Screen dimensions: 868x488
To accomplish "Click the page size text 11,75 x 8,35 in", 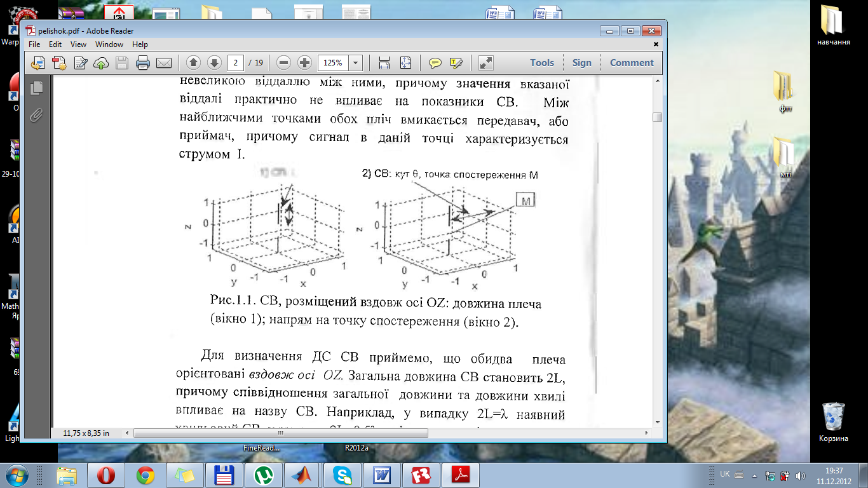I will 86,433.
